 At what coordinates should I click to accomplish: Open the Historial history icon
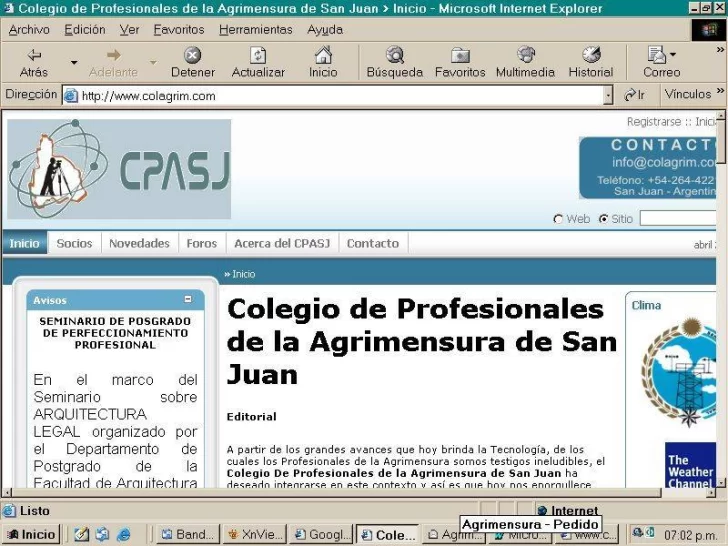[x=591, y=55]
